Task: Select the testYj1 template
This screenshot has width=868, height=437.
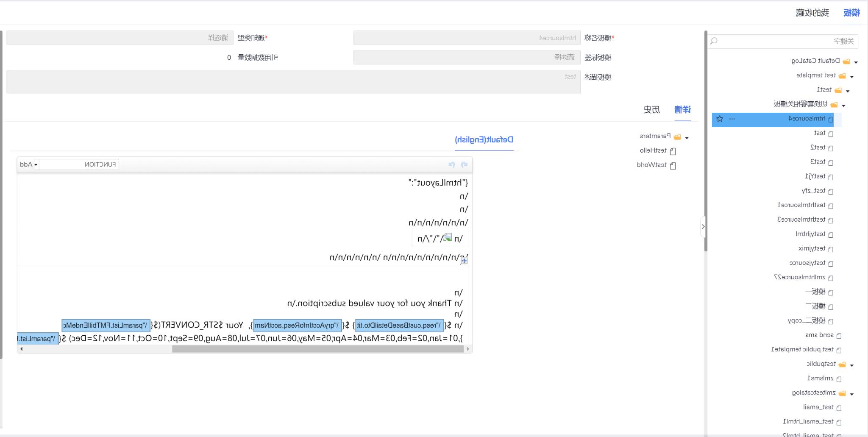Action: [x=815, y=176]
